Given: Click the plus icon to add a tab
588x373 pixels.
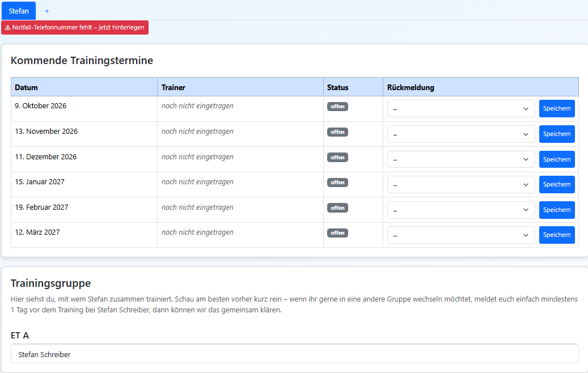Looking at the screenshot, I should tap(47, 11).
